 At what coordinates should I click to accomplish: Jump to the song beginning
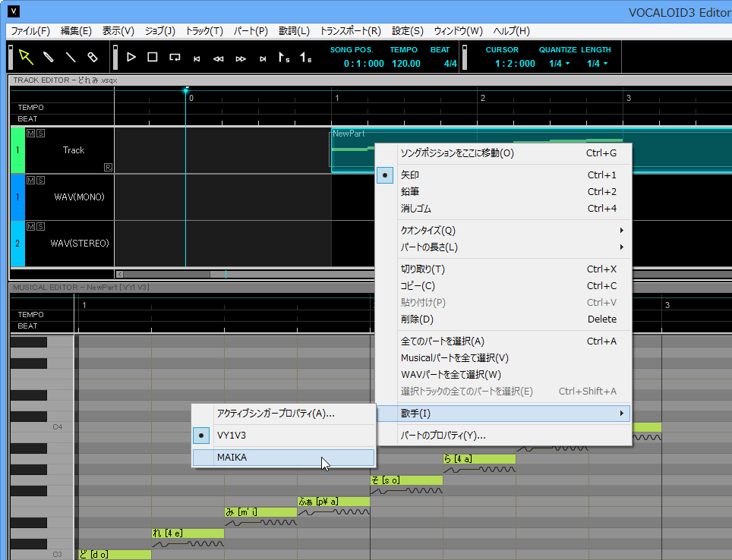197,58
